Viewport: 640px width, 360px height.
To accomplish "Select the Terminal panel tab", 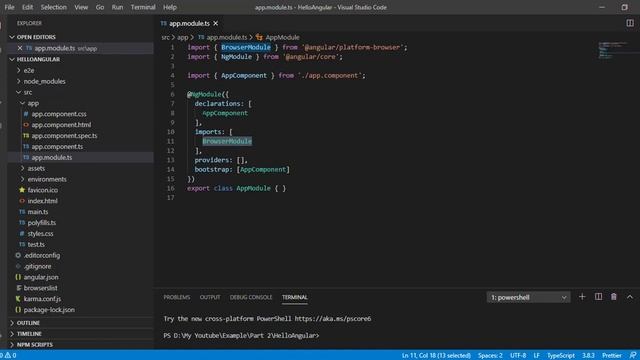I will tap(294, 297).
